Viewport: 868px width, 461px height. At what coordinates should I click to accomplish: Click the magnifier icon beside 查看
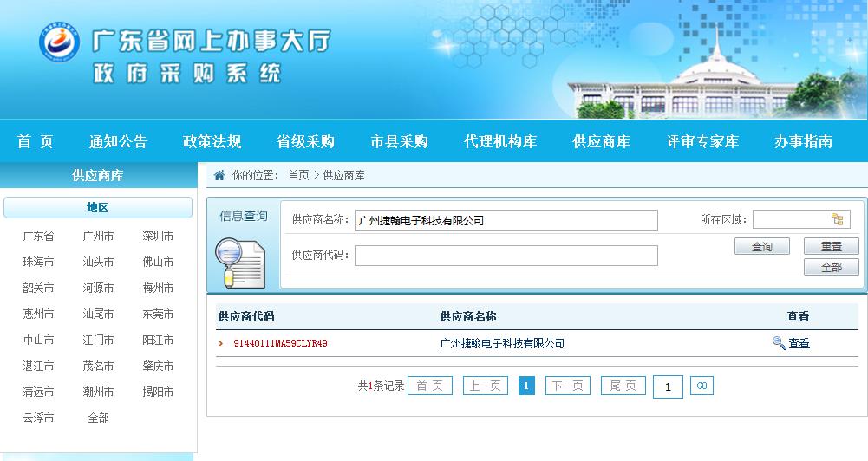point(779,344)
